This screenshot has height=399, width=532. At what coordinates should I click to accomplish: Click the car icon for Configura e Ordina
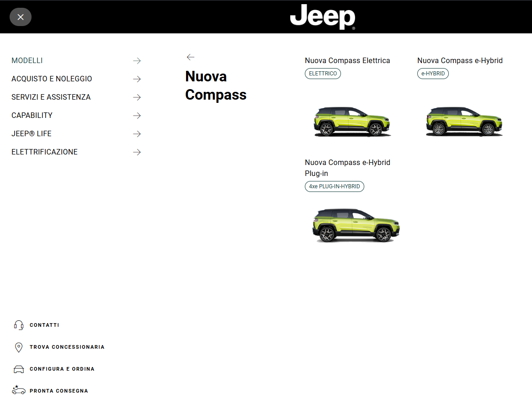pyautogui.click(x=19, y=369)
